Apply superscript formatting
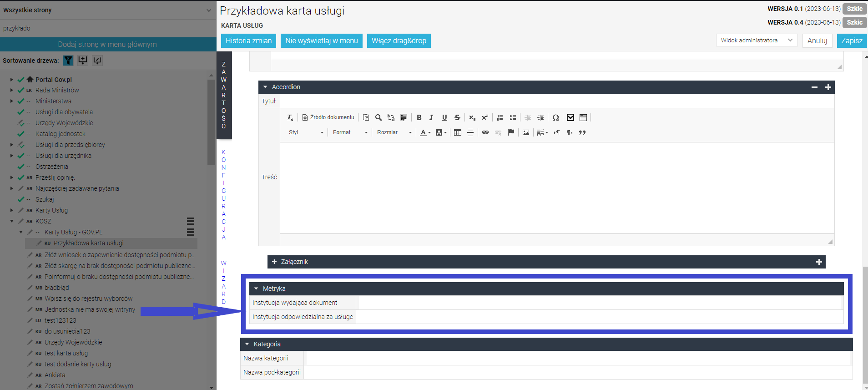 [485, 117]
